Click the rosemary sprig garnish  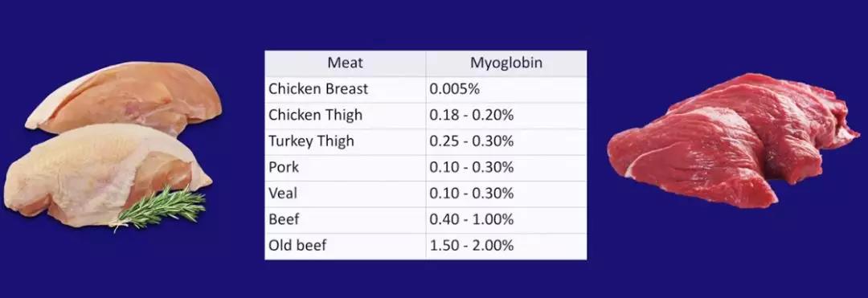[159, 208]
